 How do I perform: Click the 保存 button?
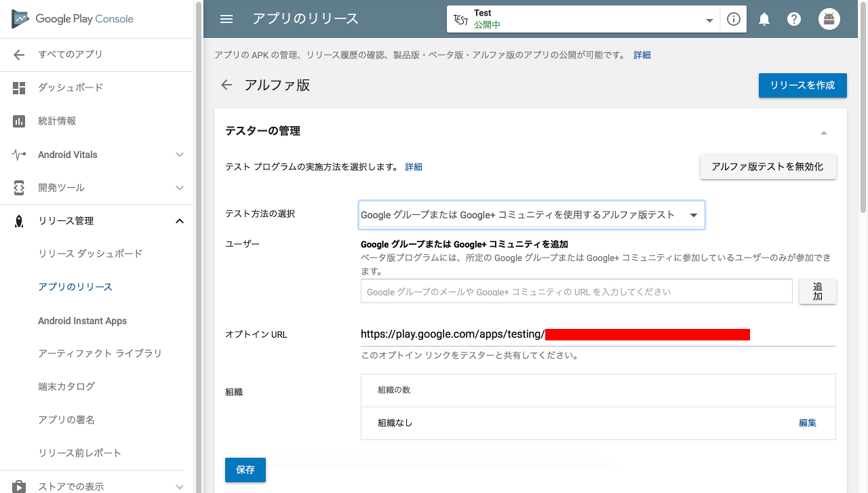click(x=245, y=470)
